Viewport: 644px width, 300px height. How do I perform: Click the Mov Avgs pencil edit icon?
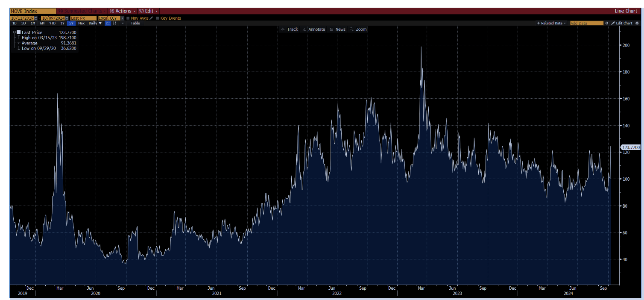(151, 18)
